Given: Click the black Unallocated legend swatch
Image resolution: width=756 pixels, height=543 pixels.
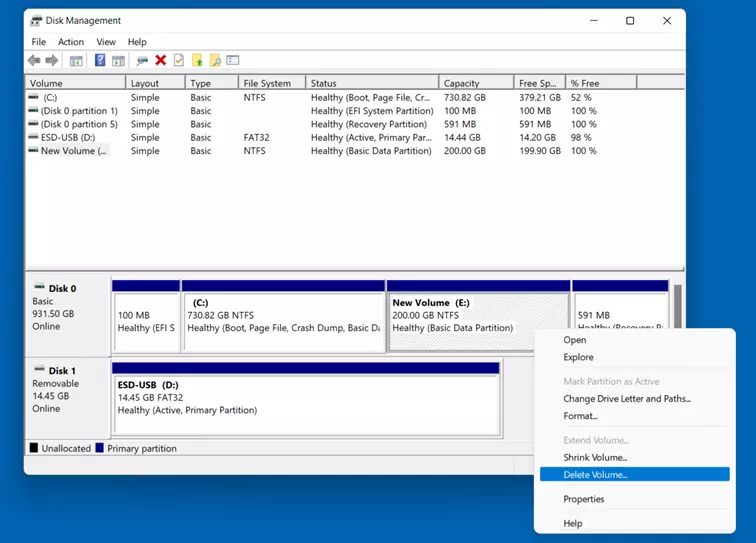Looking at the screenshot, I should [x=34, y=448].
